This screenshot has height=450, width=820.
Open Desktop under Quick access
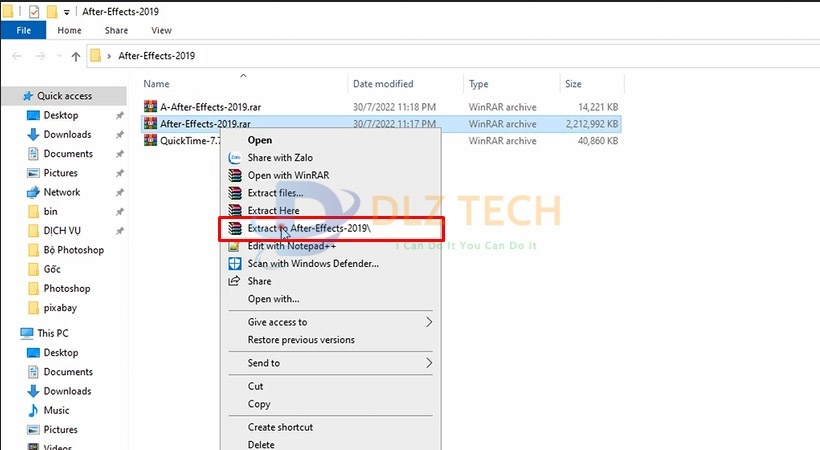61,115
